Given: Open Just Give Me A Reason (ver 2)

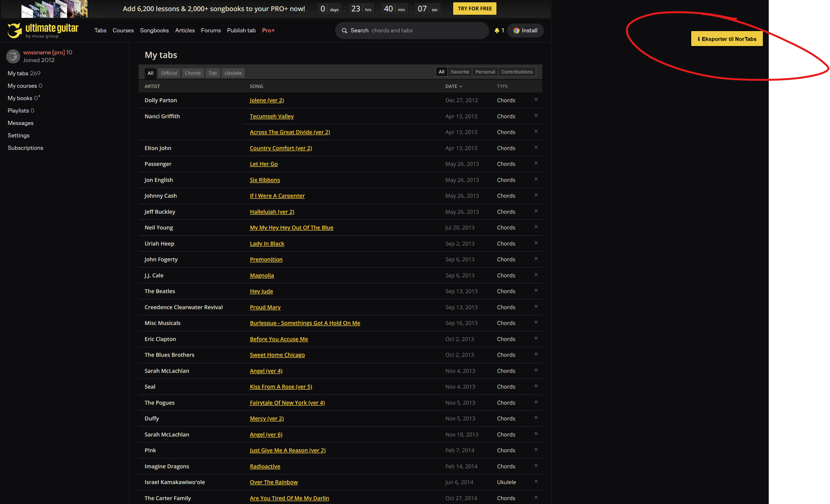Looking at the screenshot, I should point(288,450).
